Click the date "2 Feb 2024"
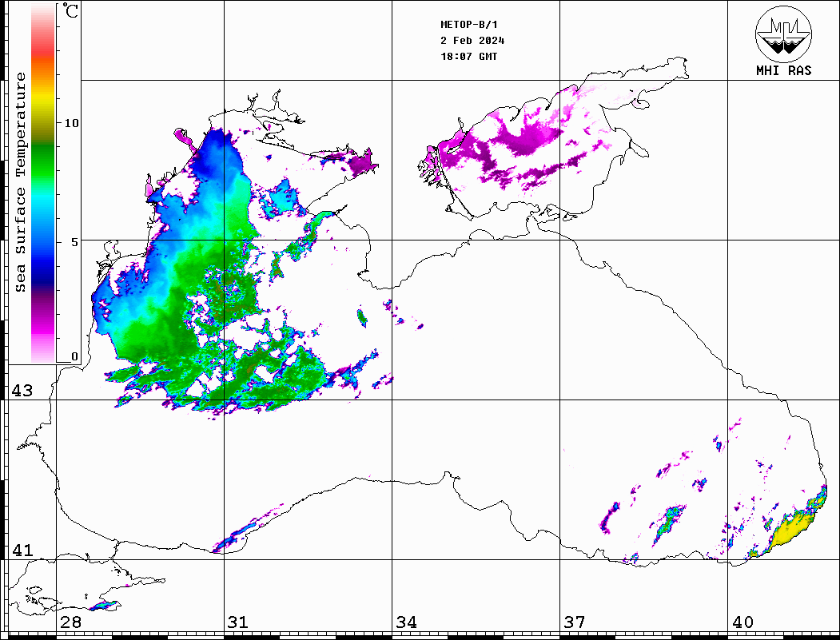Image resolution: width=840 pixels, height=640 pixels. [x=472, y=41]
